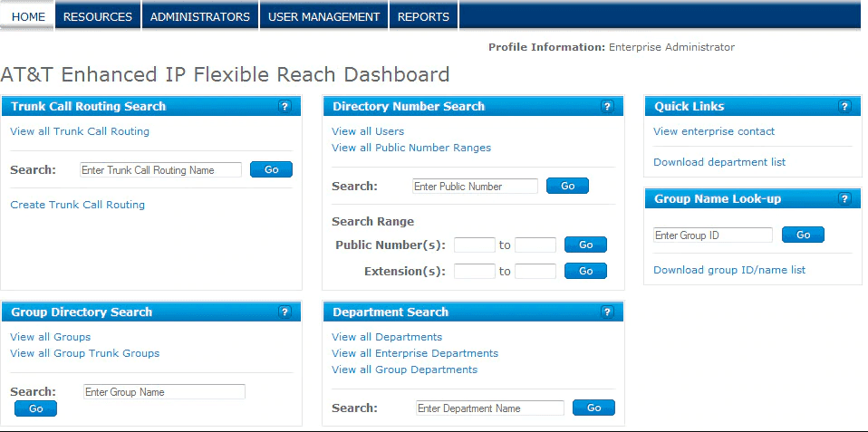Focus the Enter Group Name field
This screenshot has width=868, height=432.
[x=164, y=391]
